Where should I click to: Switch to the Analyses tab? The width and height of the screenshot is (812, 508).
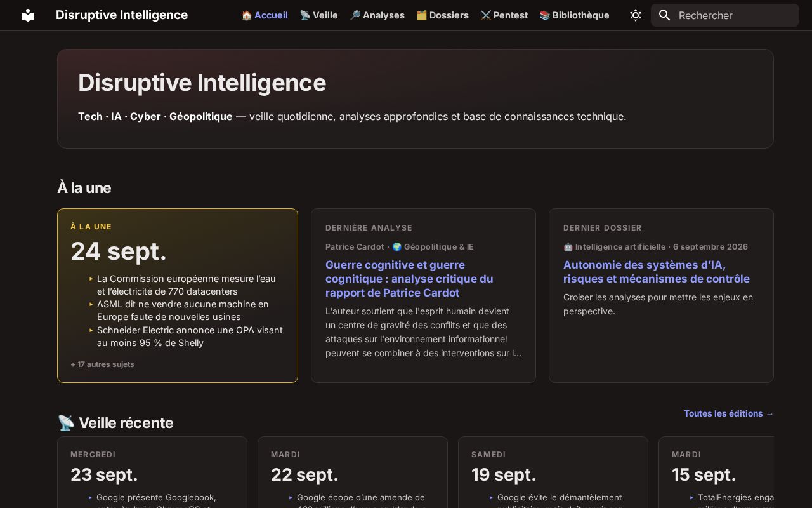pyautogui.click(x=377, y=15)
